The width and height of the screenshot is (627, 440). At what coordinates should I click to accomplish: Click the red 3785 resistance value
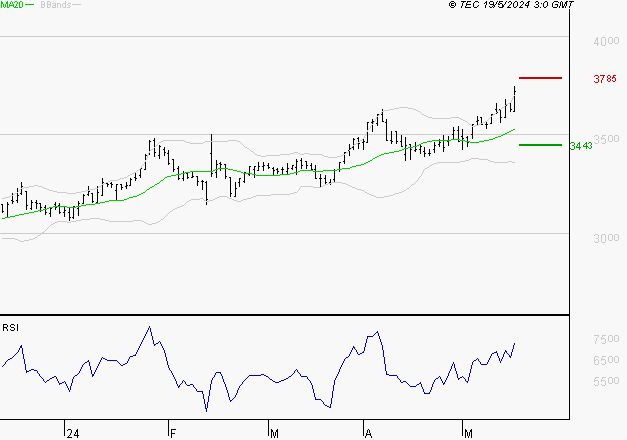coord(605,79)
